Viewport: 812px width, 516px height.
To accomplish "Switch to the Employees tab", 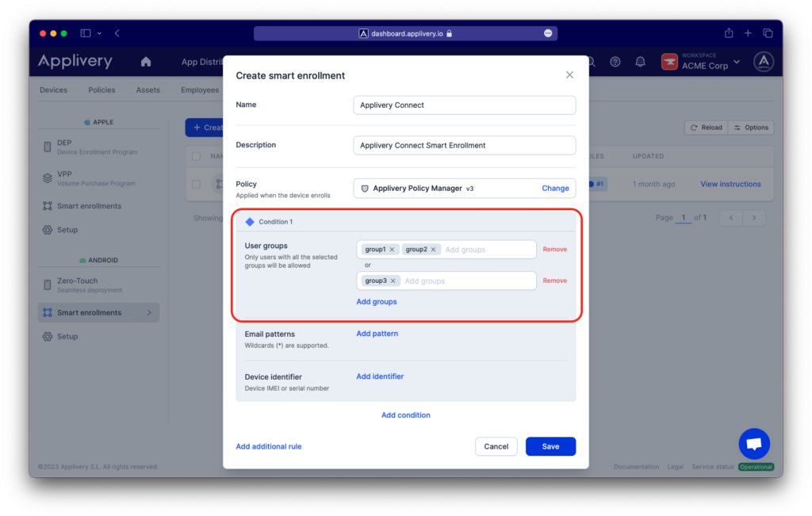I will coord(200,90).
